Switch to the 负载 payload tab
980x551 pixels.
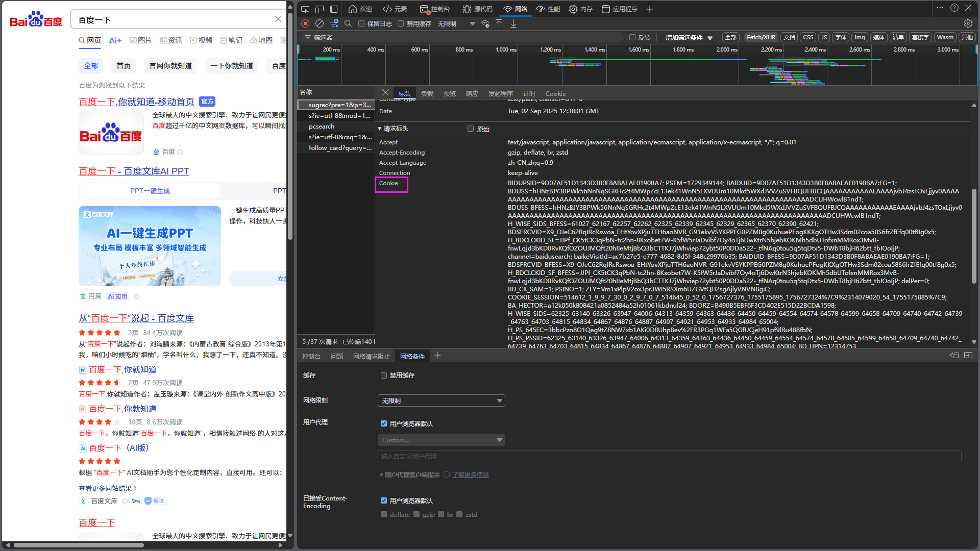tap(427, 93)
